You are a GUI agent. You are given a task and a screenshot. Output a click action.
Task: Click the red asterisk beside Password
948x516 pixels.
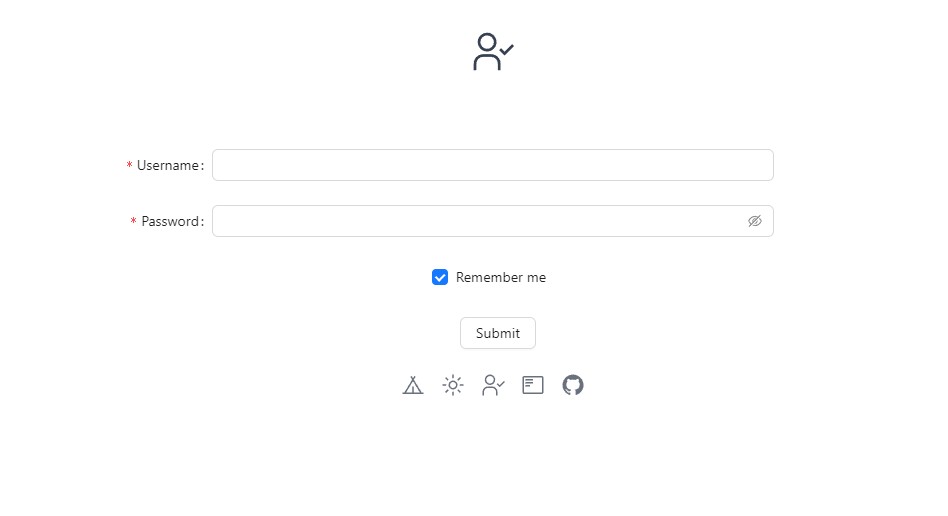133,222
